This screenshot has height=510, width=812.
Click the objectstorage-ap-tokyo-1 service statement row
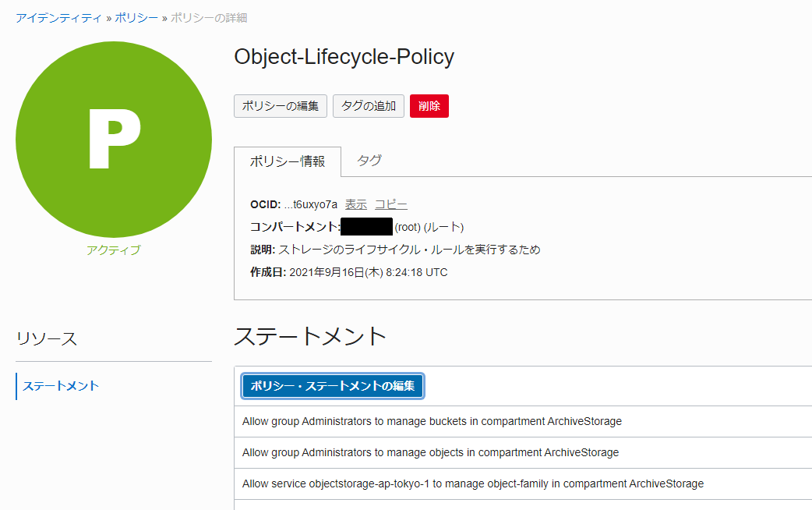point(523,483)
